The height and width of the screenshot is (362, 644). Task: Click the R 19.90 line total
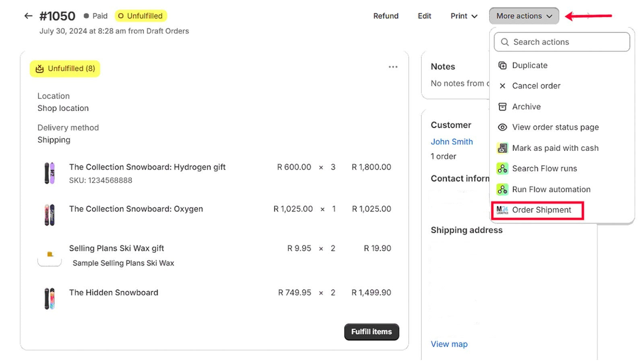377,248
